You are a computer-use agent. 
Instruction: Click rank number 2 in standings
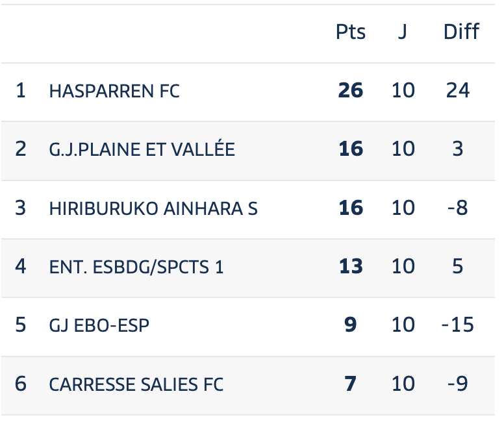tap(21, 149)
